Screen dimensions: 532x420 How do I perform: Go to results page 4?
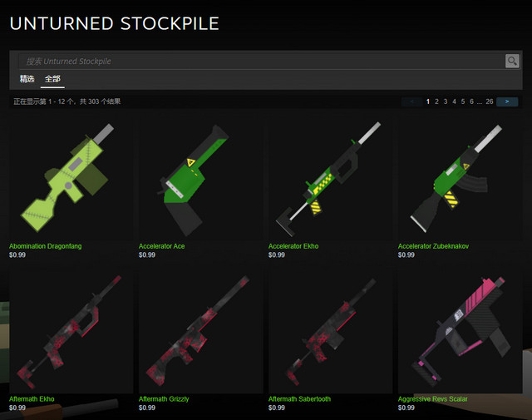(454, 101)
